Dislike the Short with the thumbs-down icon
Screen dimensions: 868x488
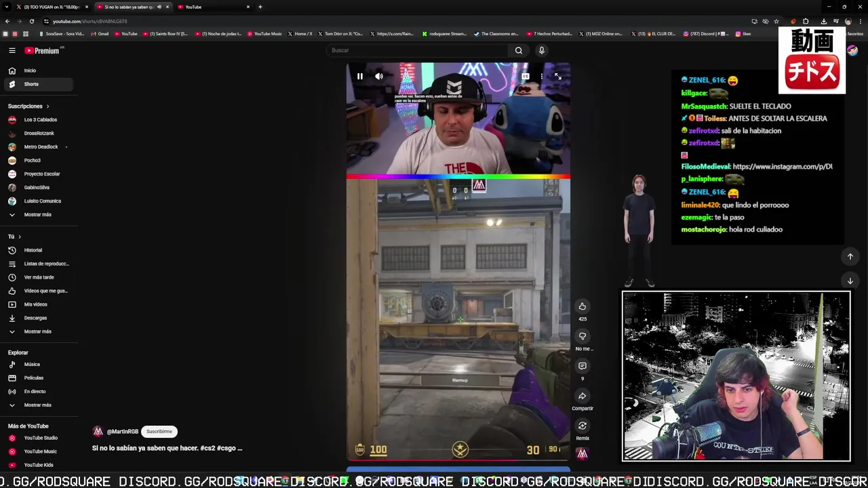coord(582,336)
